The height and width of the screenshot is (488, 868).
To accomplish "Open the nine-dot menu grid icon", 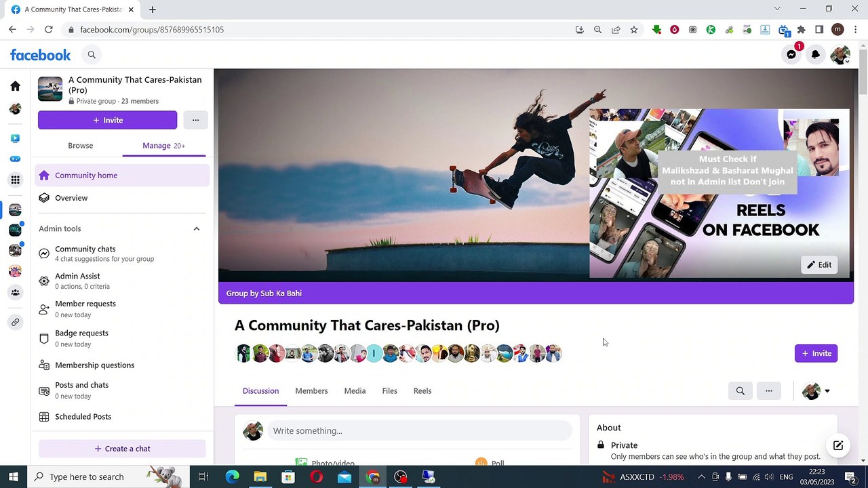I will tap(15, 180).
